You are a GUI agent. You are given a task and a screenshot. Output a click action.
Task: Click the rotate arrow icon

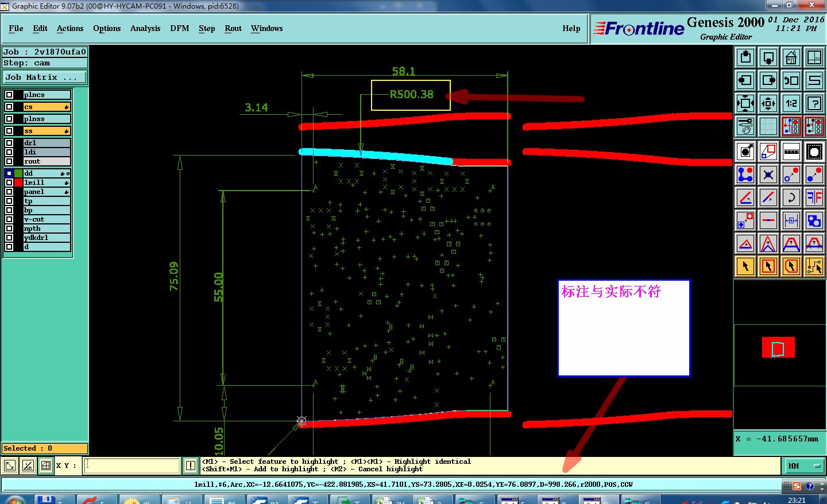pos(791,197)
